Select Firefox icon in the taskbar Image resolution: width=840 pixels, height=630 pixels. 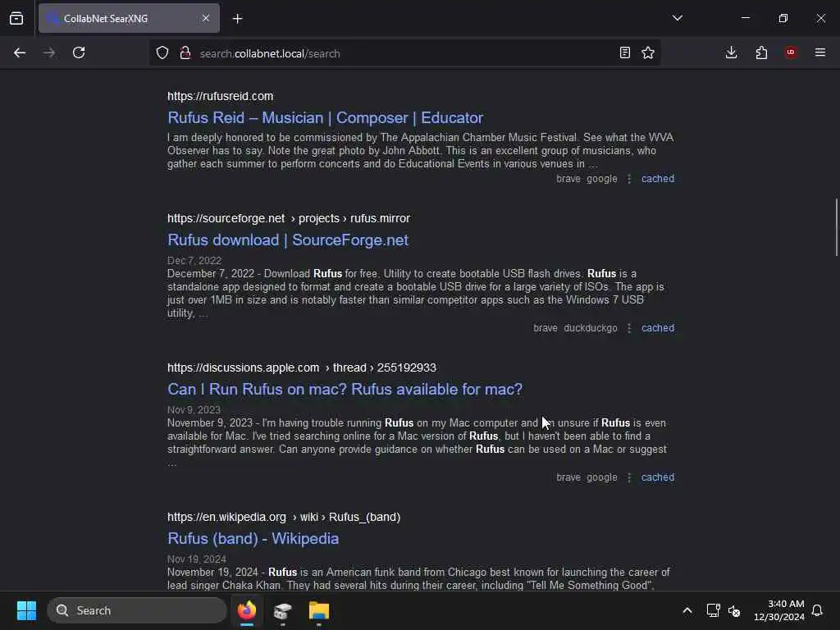point(247,610)
